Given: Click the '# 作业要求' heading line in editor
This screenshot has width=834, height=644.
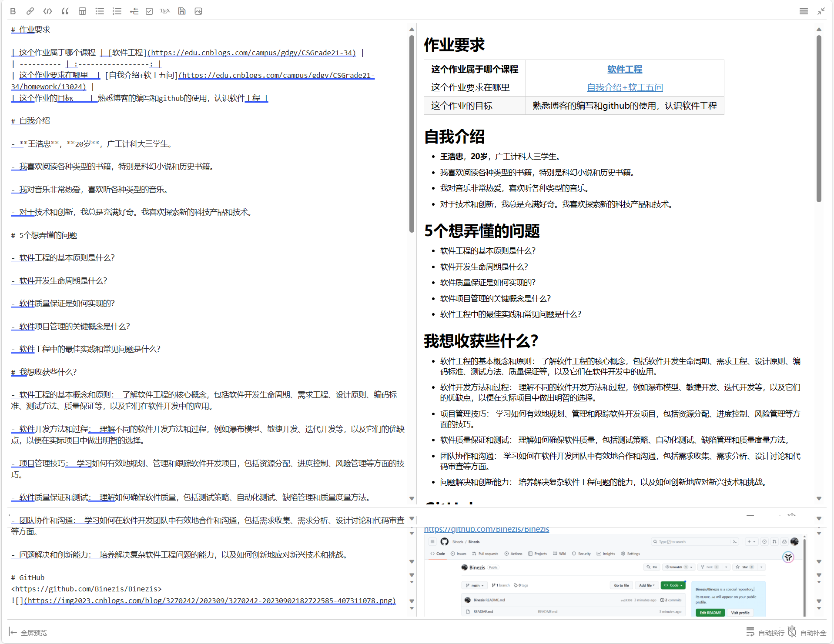Looking at the screenshot, I should 30,30.
